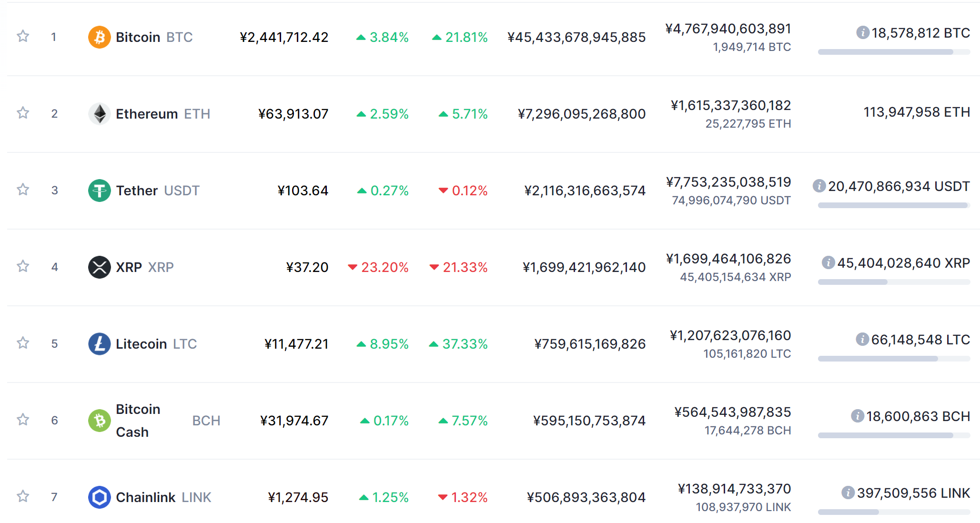
Task: Toggle the watchlist star for Chainlink
Action: [x=23, y=496]
